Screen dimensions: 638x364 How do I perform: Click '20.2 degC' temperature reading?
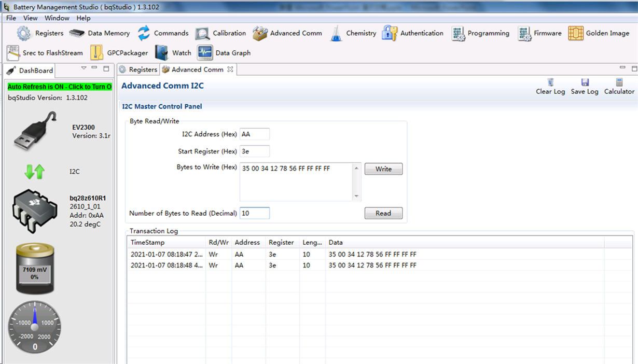pyautogui.click(x=85, y=225)
